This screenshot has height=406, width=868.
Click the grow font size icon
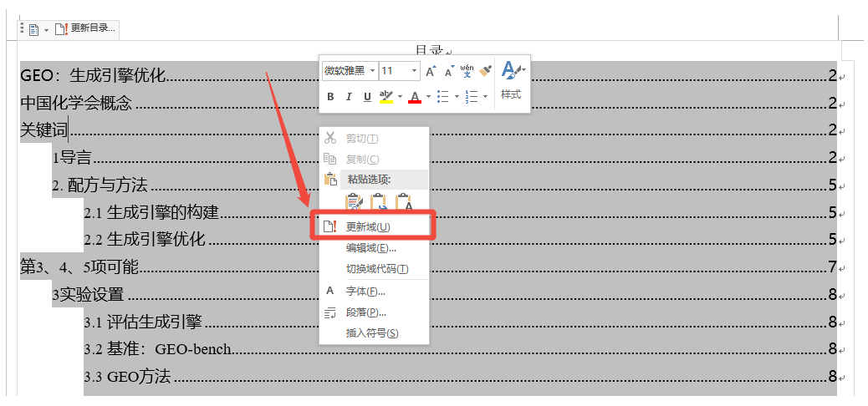click(x=430, y=71)
